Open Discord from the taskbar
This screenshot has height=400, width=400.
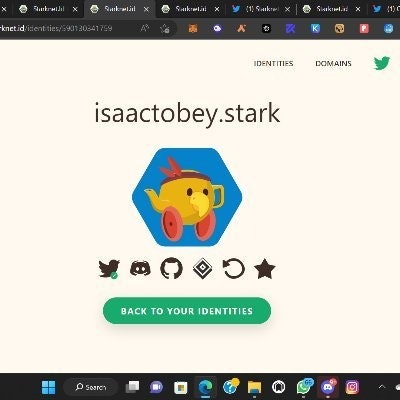tap(328, 387)
